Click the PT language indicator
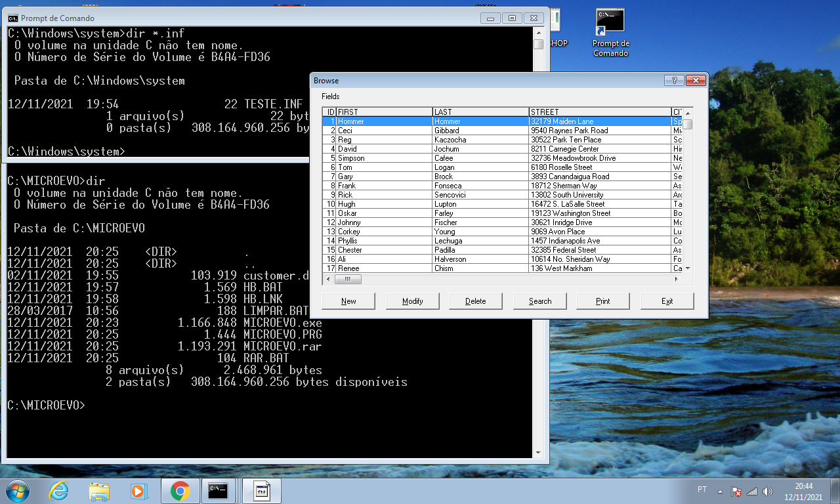Screen dimensions: 840x504 tap(702, 490)
